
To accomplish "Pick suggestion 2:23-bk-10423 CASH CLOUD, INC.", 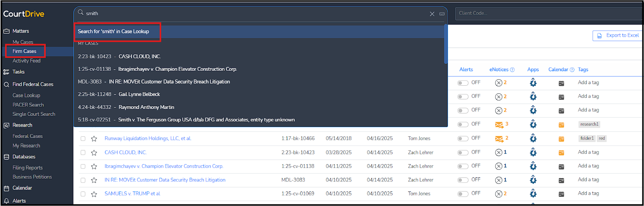I will coord(119,57).
